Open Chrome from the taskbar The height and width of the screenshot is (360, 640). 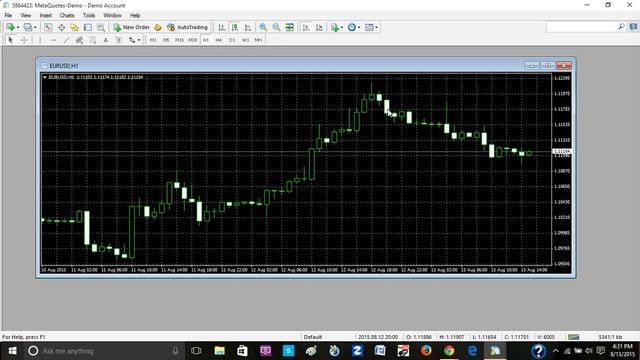tap(449, 351)
